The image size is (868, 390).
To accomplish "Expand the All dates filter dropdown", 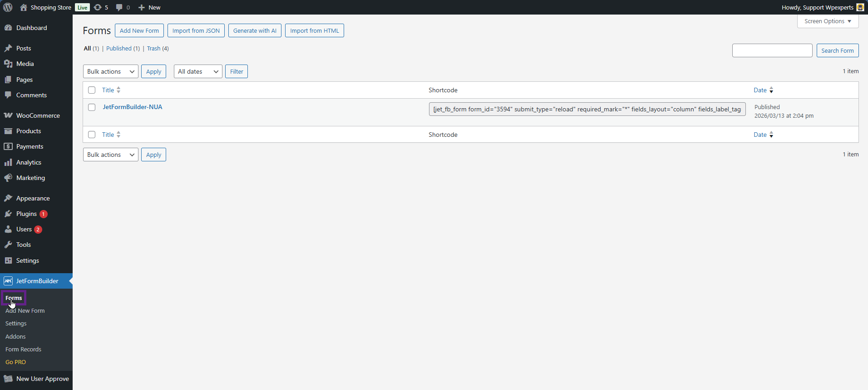I will point(197,71).
